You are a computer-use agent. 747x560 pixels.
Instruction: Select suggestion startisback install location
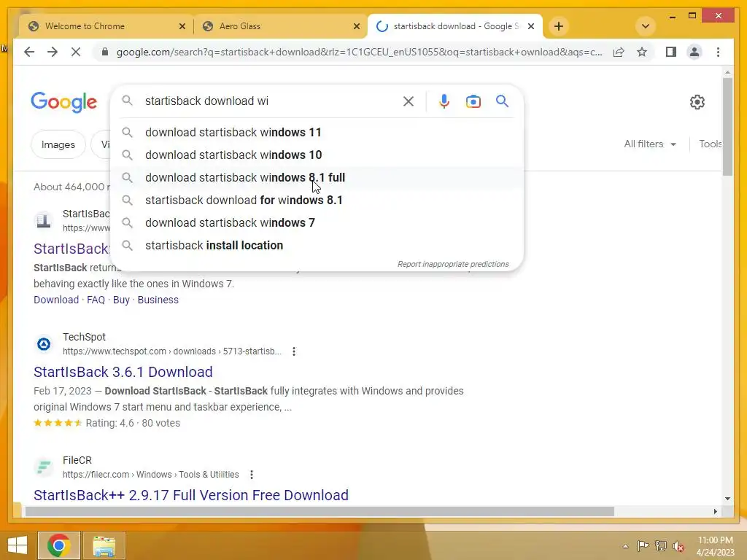tap(317, 245)
